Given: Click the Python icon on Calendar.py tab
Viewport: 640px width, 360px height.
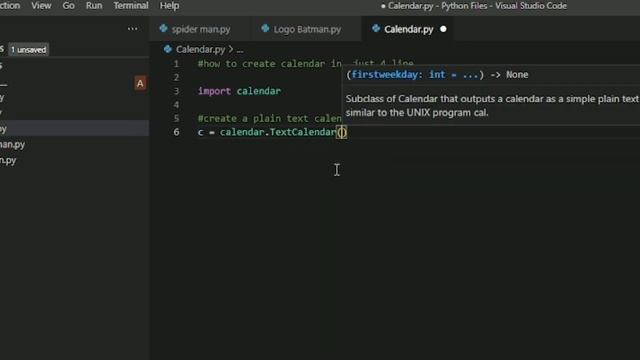Looking at the screenshot, I should click(x=376, y=29).
